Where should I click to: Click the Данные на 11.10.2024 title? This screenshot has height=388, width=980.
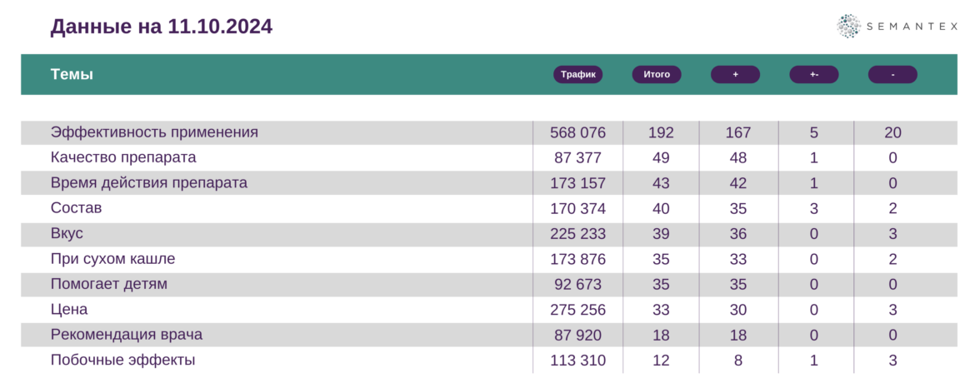click(162, 27)
